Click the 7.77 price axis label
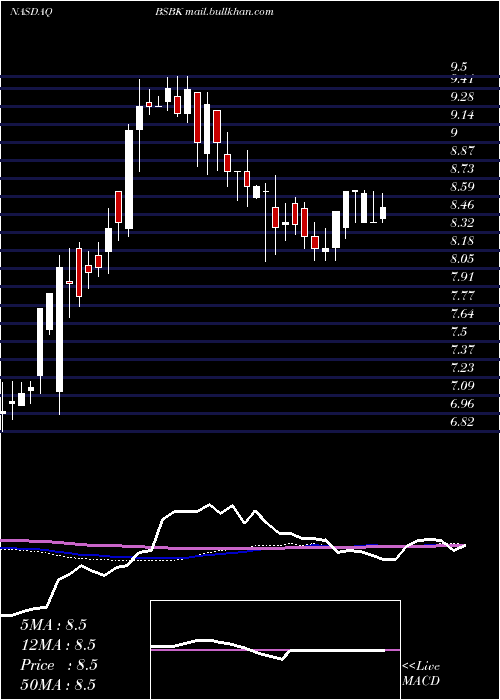Image resolution: width=500 pixels, height=700 pixels. (x=462, y=296)
